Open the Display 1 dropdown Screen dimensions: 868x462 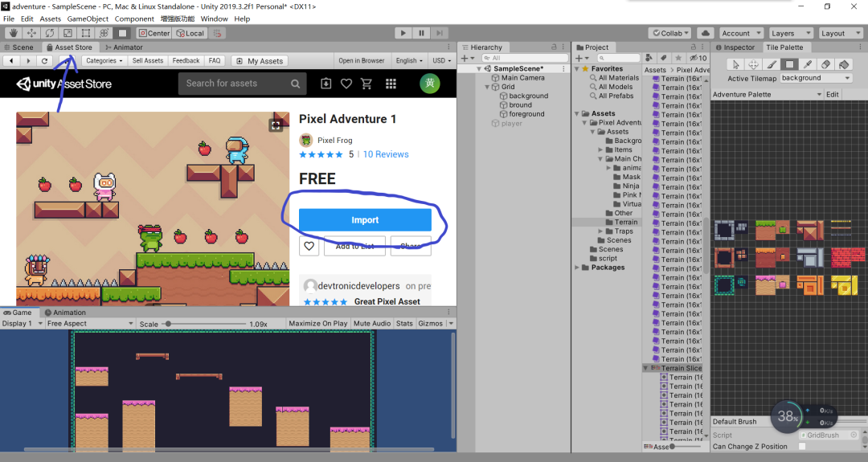(x=23, y=324)
